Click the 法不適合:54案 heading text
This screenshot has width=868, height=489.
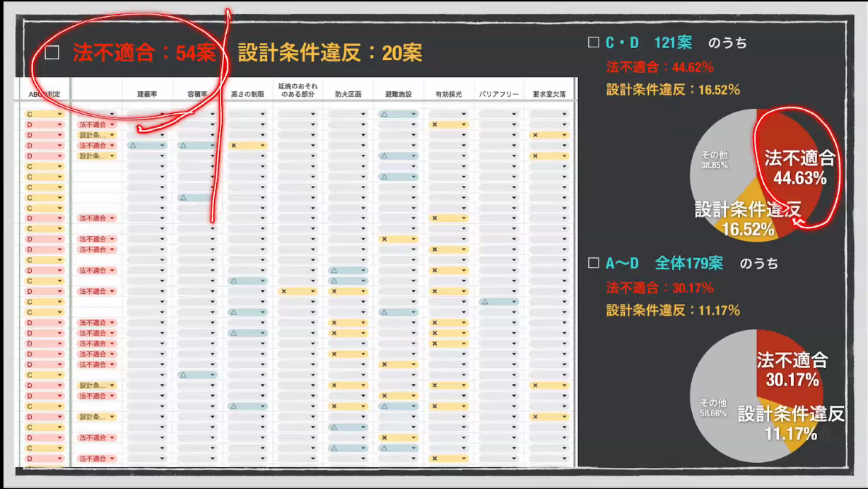144,54
